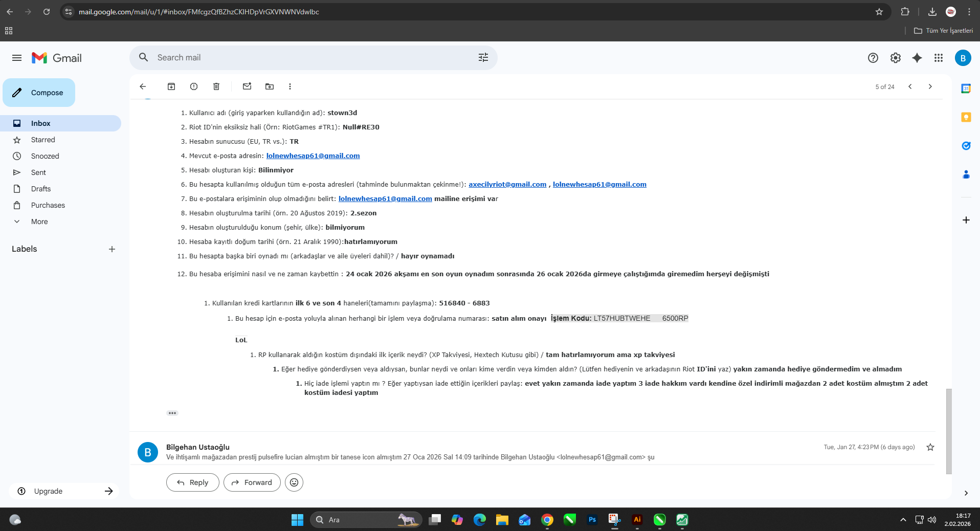Open Google Tasks side panel
The width and height of the screenshot is (980, 531).
coord(966,146)
